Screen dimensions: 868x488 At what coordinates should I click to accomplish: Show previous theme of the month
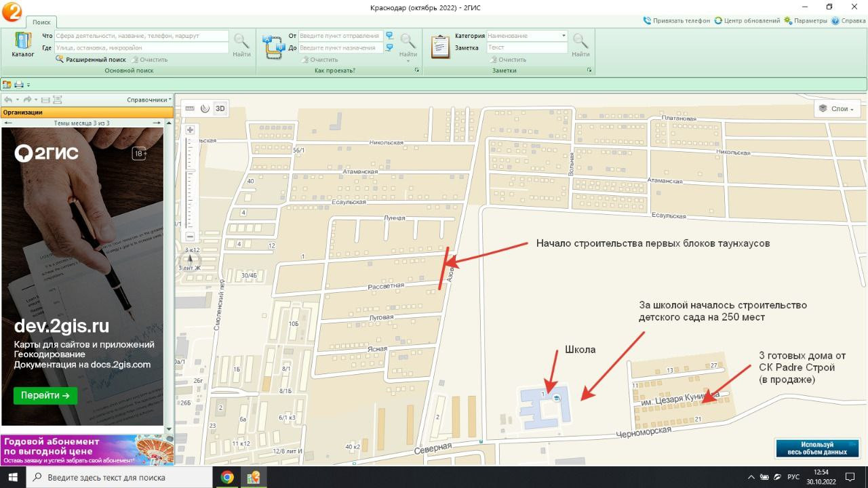point(7,123)
